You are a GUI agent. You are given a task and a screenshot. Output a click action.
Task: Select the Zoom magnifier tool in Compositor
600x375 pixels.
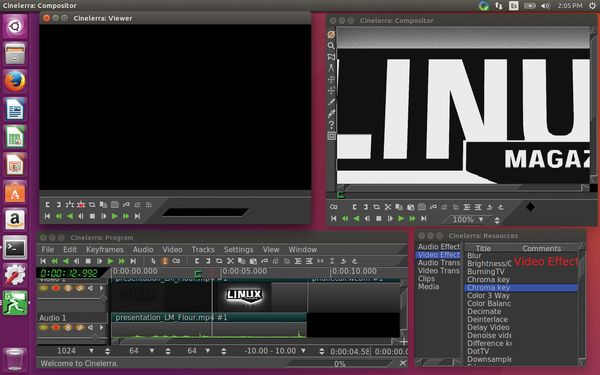[331, 46]
